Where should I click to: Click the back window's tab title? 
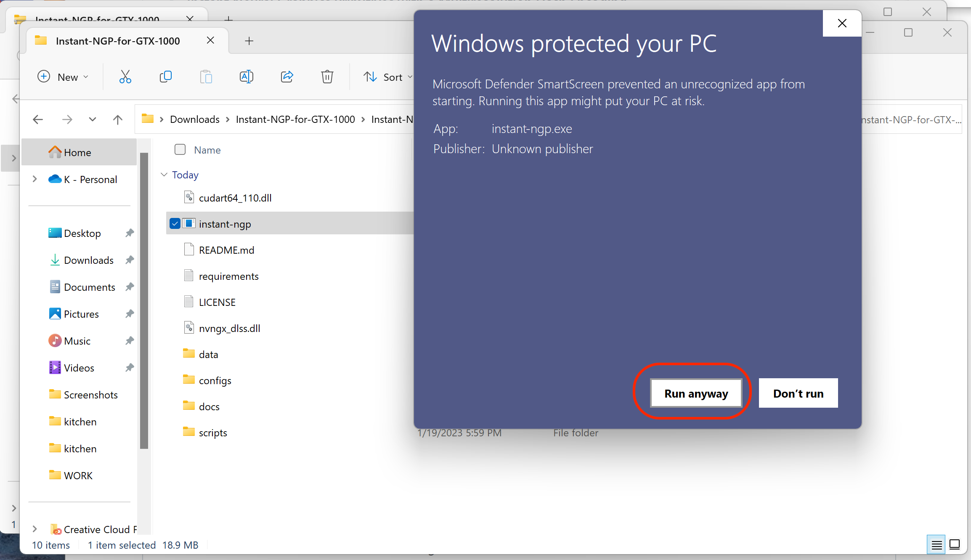97,19
